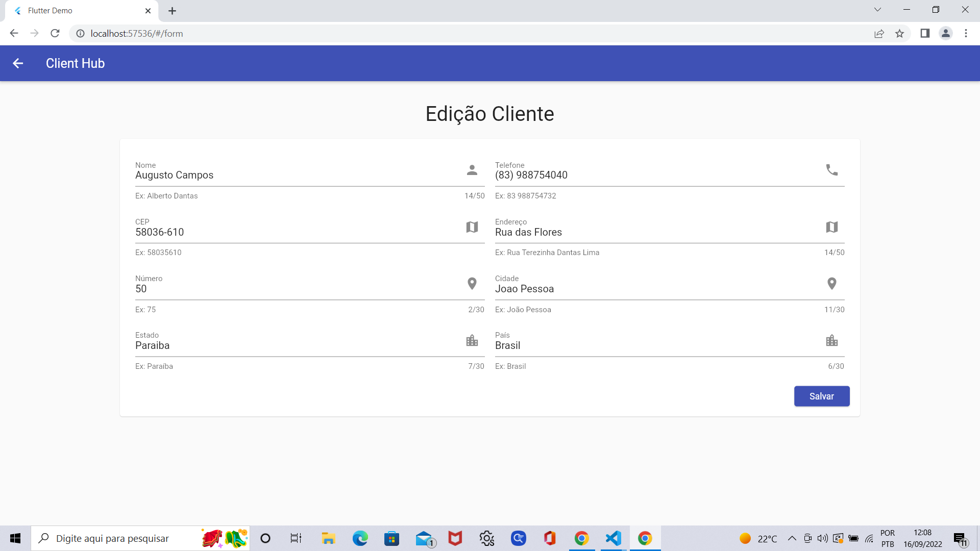This screenshot has width=980, height=551.
Task: Click the location pin beside Cidade
Action: (832, 284)
